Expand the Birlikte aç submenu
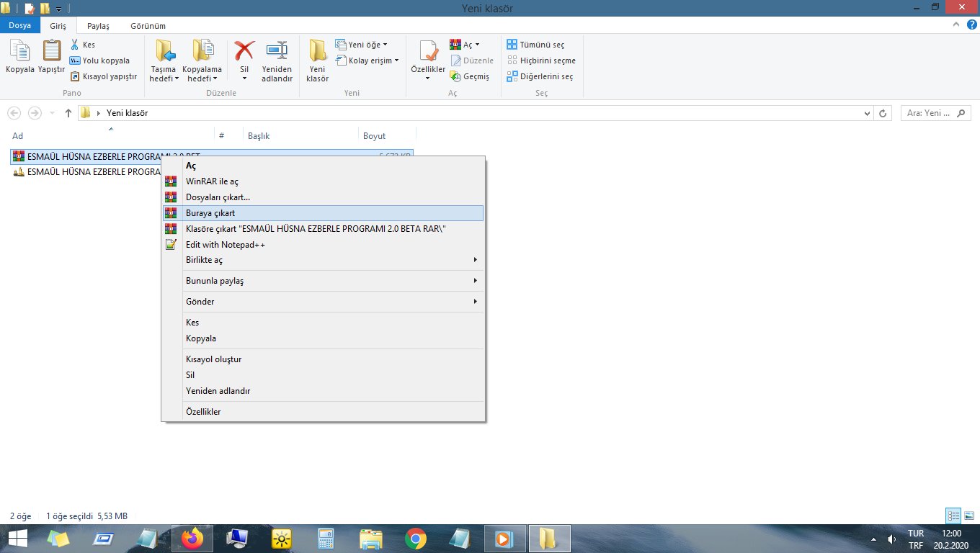This screenshot has width=980, height=553. pos(323,260)
